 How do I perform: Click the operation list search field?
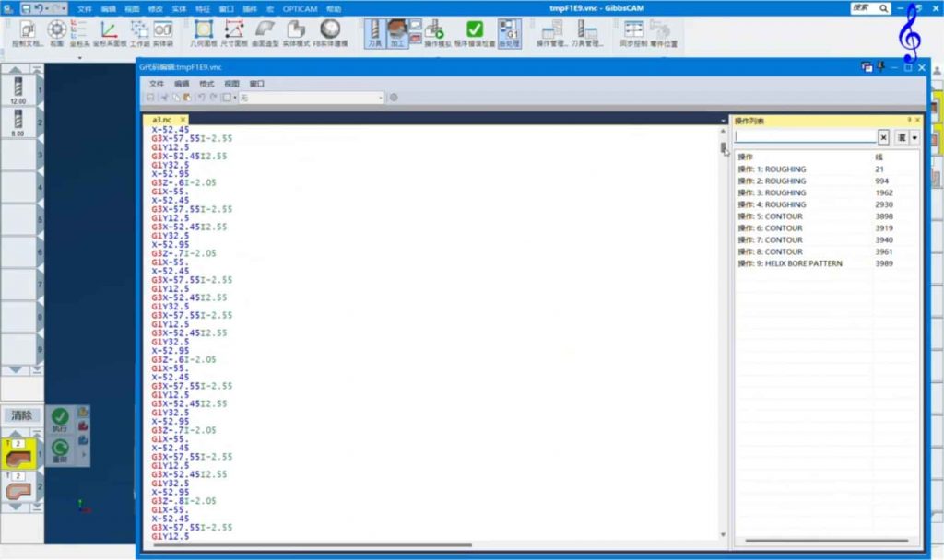pos(805,137)
